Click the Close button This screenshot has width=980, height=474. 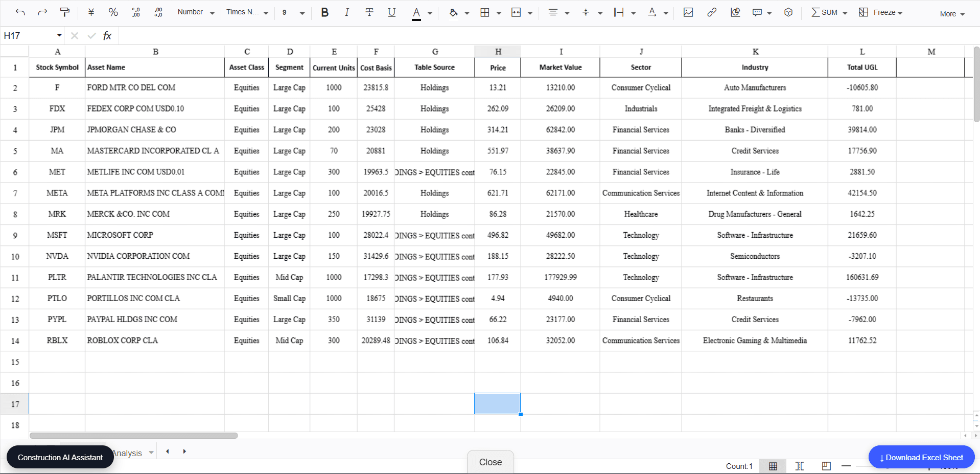(x=489, y=462)
